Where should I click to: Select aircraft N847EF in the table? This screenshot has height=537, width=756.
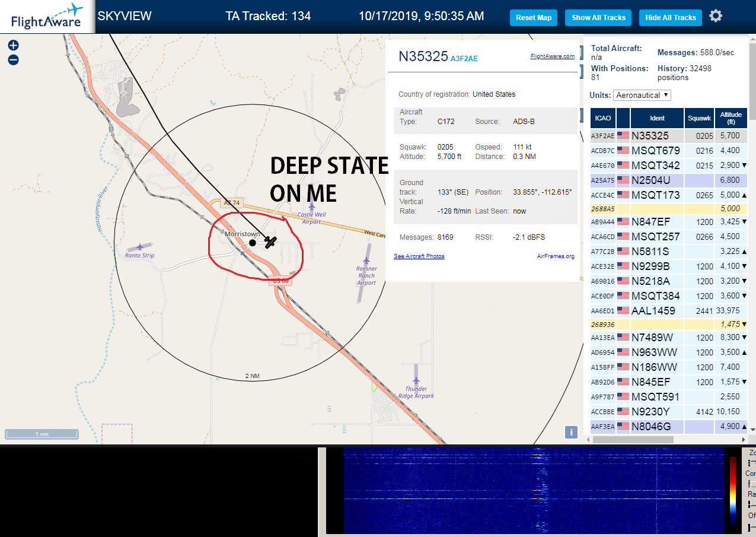click(x=669, y=223)
